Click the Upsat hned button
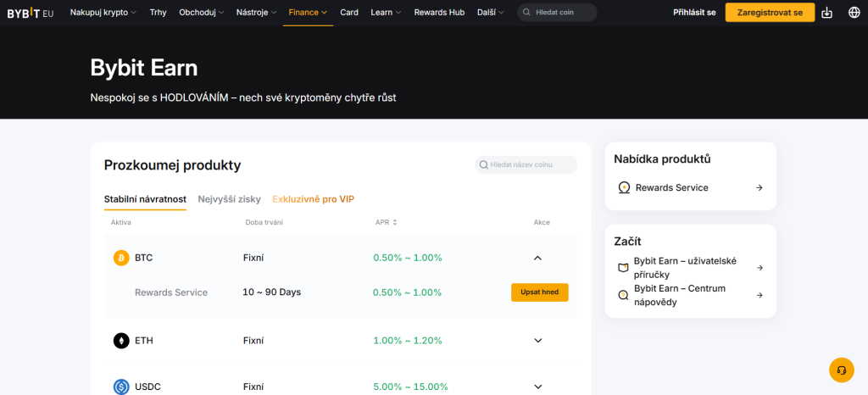 point(539,292)
